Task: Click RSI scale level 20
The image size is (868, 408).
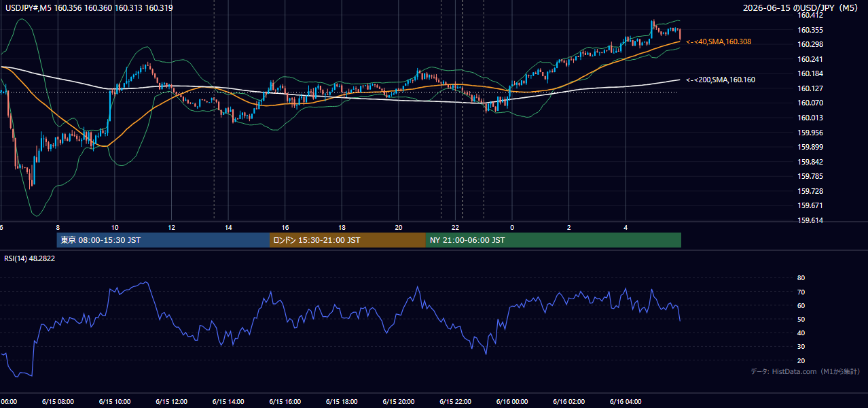Action: point(801,360)
